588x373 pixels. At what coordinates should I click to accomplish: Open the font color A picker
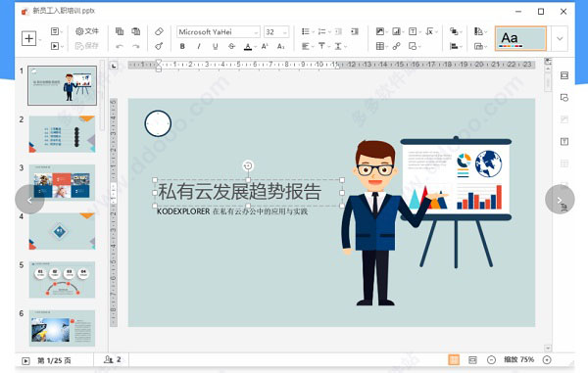tap(248, 46)
